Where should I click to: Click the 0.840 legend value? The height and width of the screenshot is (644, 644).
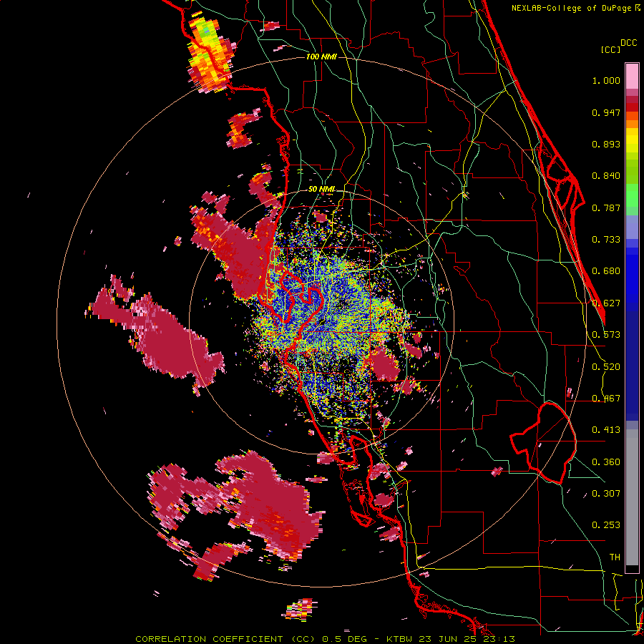pos(606,176)
